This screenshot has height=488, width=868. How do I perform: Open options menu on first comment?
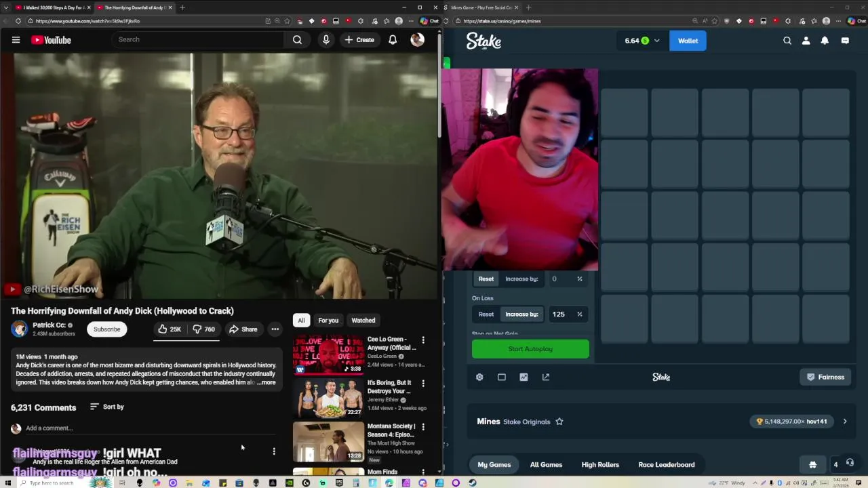click(x=274, y=451)
